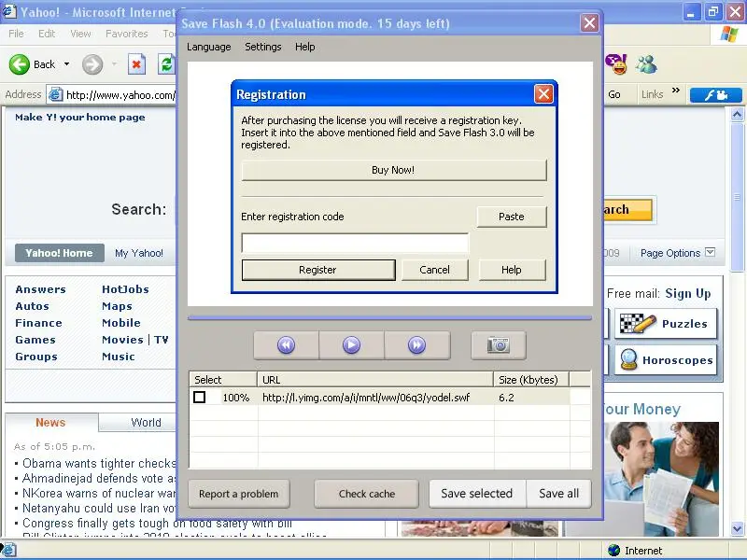The image size is (747, 560).
Task: Click the Internet zone globe icon in status bar
Action: pos(614,551)
